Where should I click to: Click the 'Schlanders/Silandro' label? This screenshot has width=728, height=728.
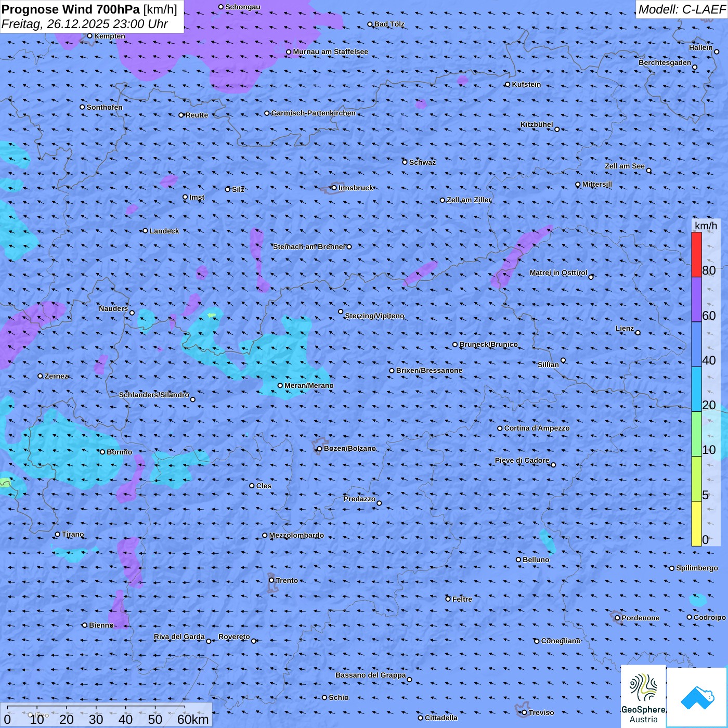tap(154, 395)
